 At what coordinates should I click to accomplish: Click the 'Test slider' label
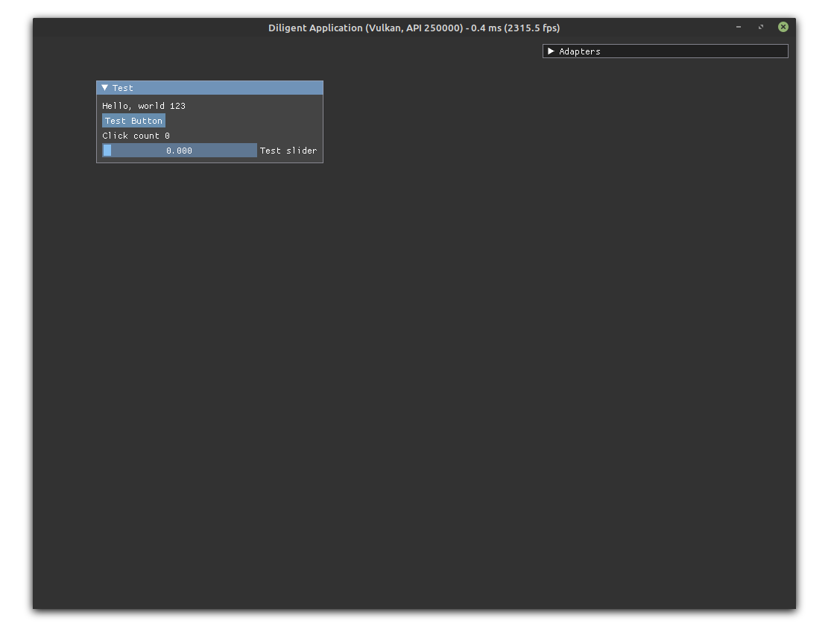click(288, 151)
